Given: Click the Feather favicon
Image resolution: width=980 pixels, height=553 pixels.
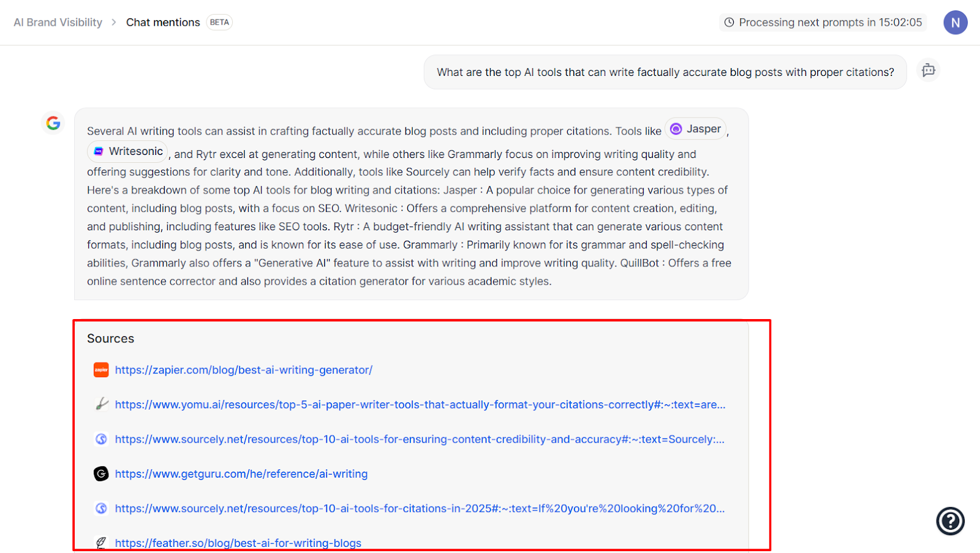Looking at the screenshot, I should 102,543.
